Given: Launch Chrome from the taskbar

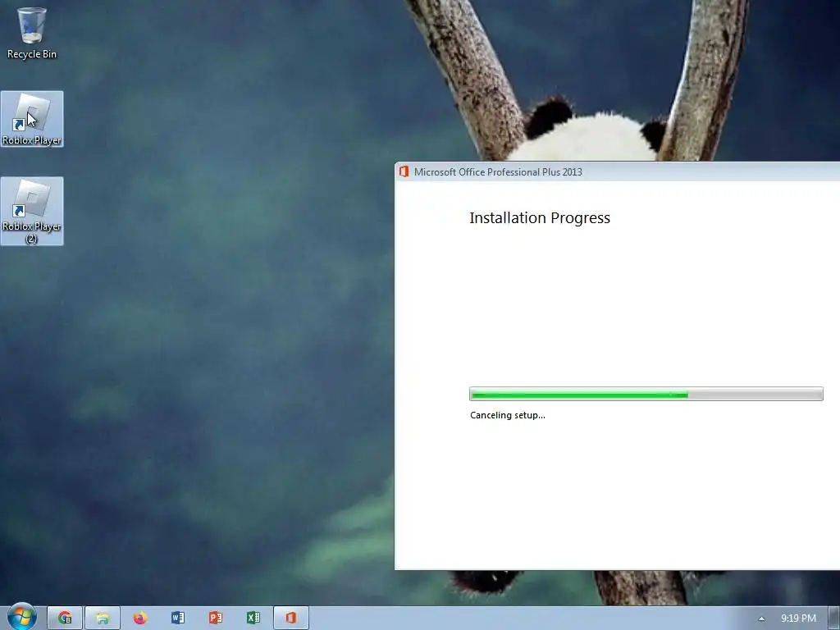Looking at the screenshot, I should tap(65, 618).
